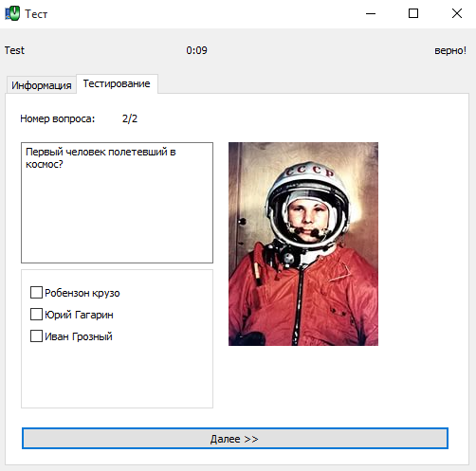The image size is (476, 471).
Task: Click the question counter 2/2
Action: pyautogui.click(x=130, y=118)
